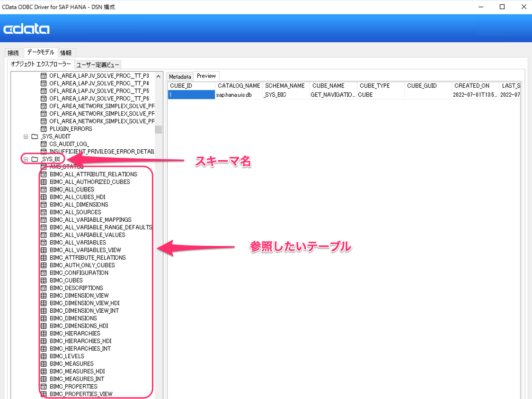532x399 pixels.
Task: Select the BIMC_HIERARCHIES_HDI tree item
Action: [x=80, y=341]
